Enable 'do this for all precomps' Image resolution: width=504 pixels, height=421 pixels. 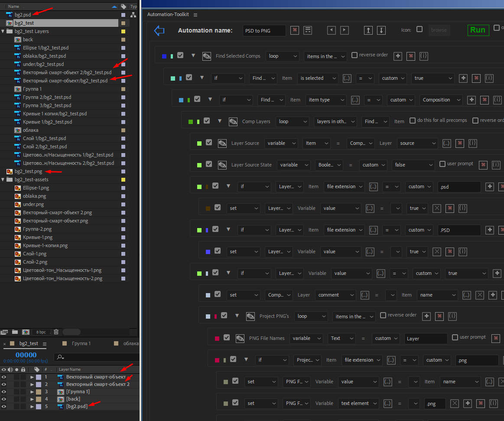click(413, 120)
